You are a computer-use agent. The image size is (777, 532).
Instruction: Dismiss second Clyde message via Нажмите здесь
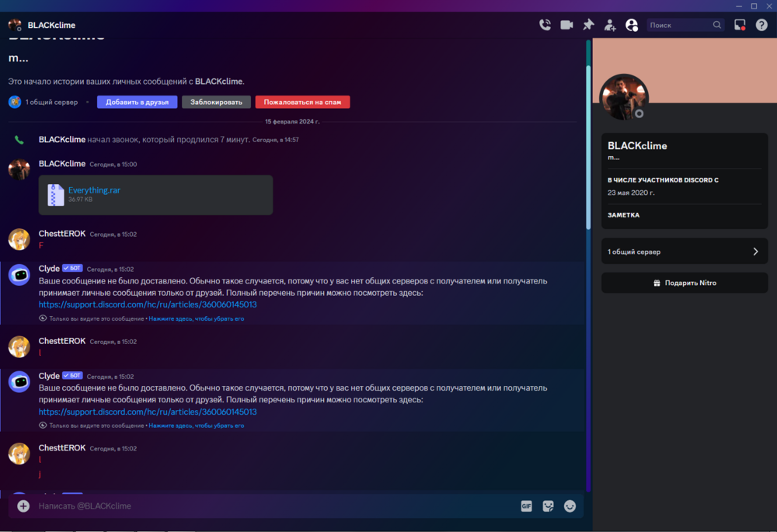197,426
